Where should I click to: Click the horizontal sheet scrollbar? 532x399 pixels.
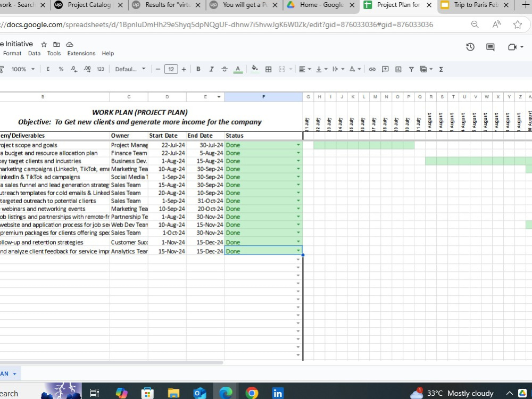pos(112,363)
